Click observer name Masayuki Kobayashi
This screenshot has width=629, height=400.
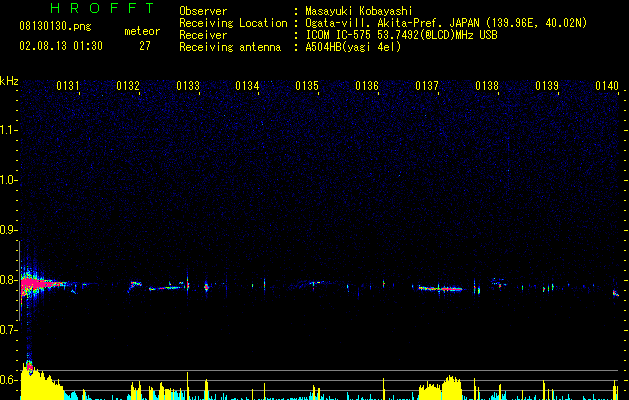359,11
